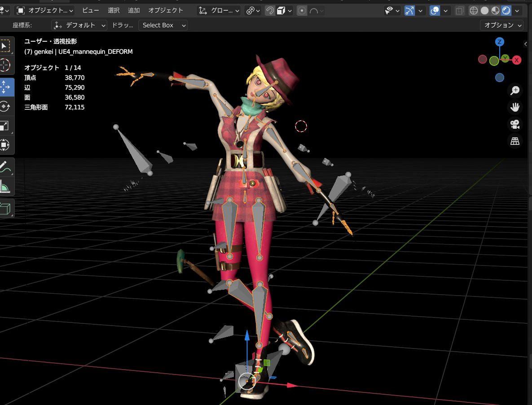Image resolution: width=532 pixels, height=405 pixels.
Task: Select the Cursor tool
Action: click(5, 65)
